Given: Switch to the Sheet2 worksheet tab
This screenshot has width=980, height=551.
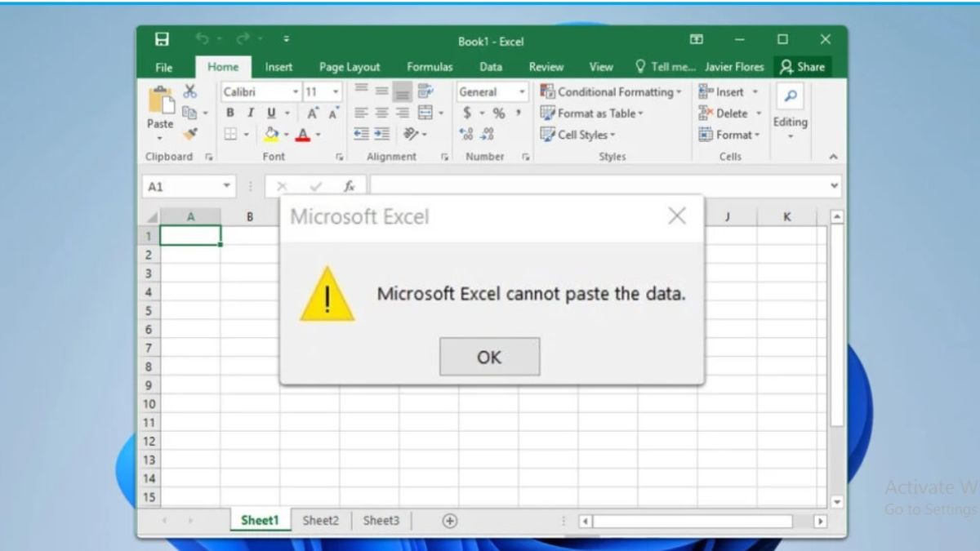Looking at the screenshot, I should [320, 521].
